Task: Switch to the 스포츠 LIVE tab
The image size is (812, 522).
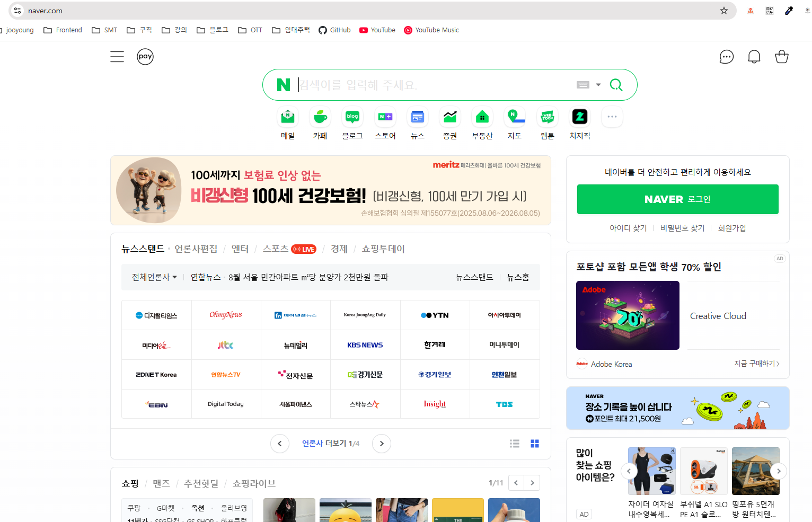Action: click(289, 249)
